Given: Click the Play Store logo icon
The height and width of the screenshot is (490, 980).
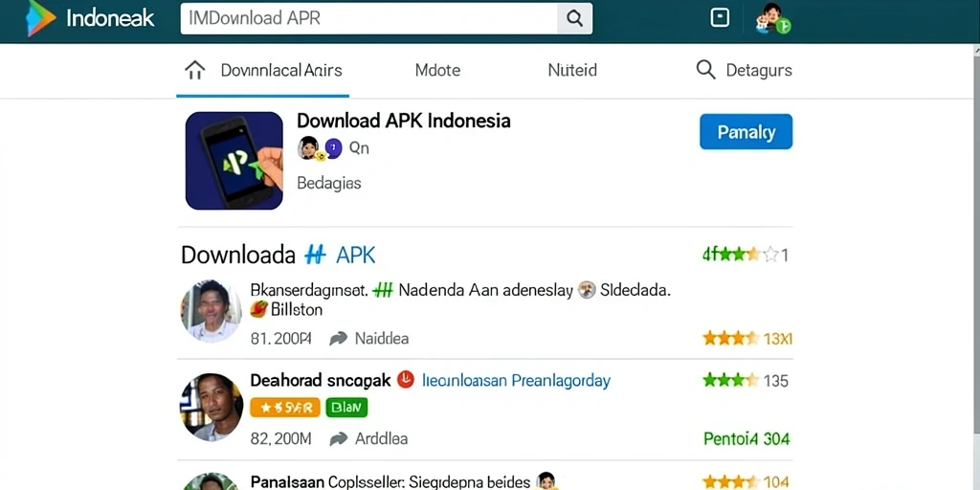Looking at the screenshot, I should coord(40,18).
